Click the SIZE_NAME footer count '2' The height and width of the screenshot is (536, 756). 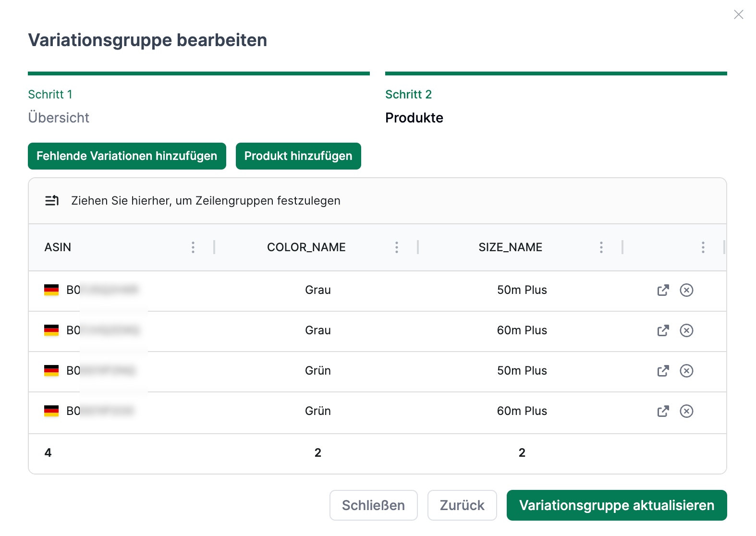[x=522, y=453]
